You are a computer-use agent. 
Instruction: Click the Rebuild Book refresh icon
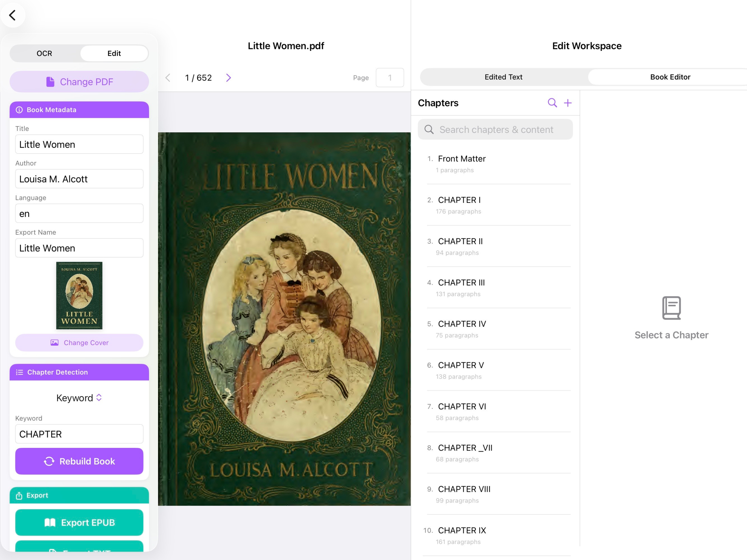(49, 461)
